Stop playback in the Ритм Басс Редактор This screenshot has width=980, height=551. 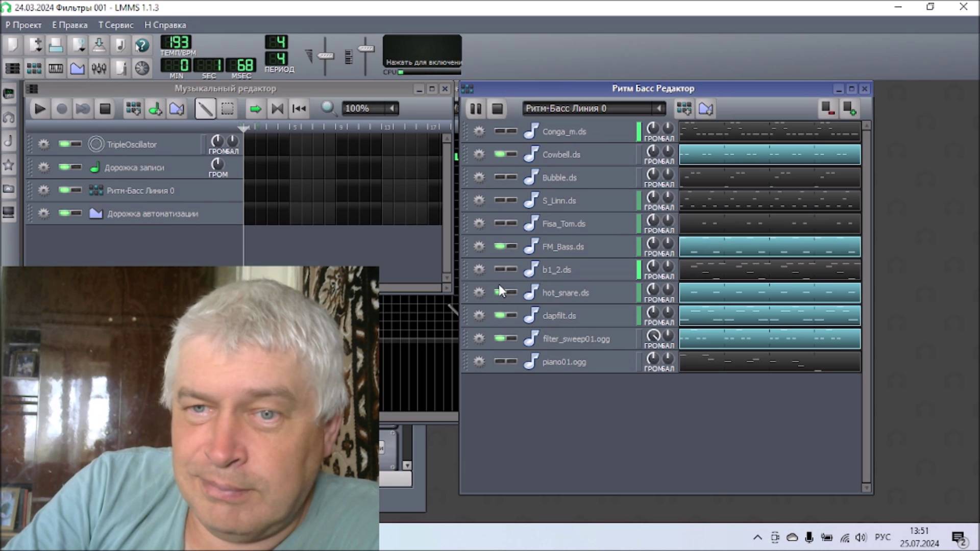click(497, 109)
